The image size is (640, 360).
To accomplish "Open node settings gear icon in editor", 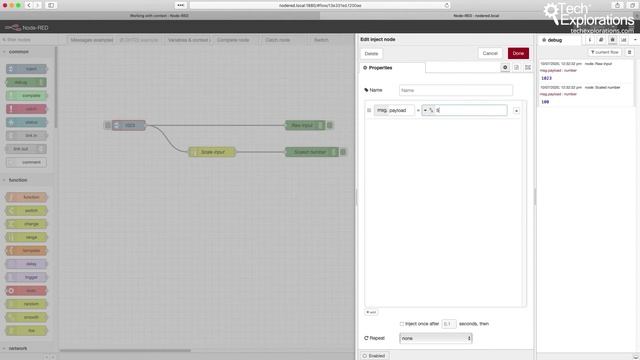I will click(x=505, y=67).
